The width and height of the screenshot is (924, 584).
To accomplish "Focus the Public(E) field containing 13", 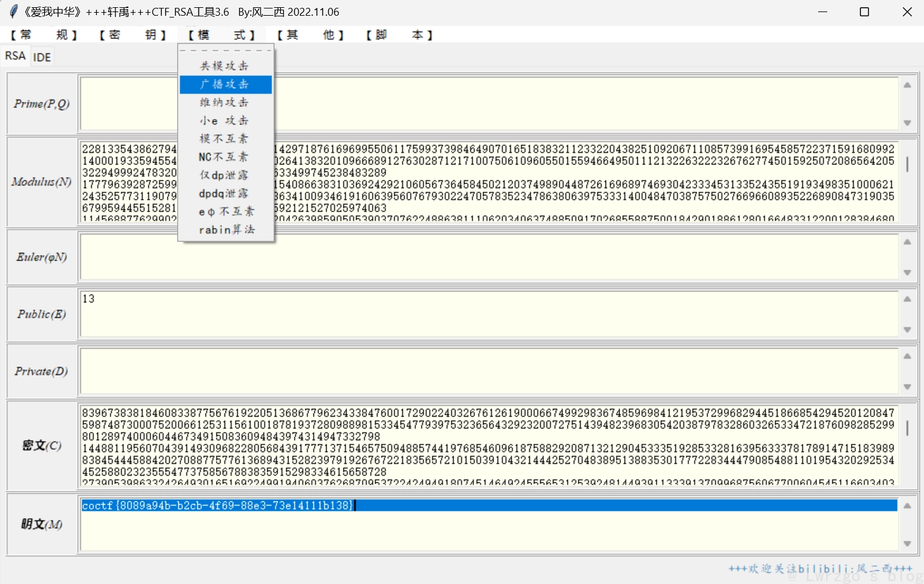I will pos(489,314).
